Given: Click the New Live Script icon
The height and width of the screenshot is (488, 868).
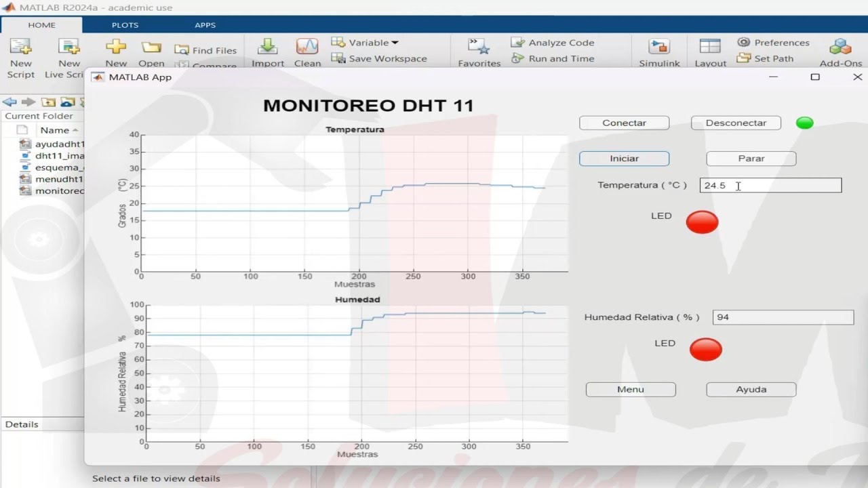Looking at the screenshot, I should (68, 47).
